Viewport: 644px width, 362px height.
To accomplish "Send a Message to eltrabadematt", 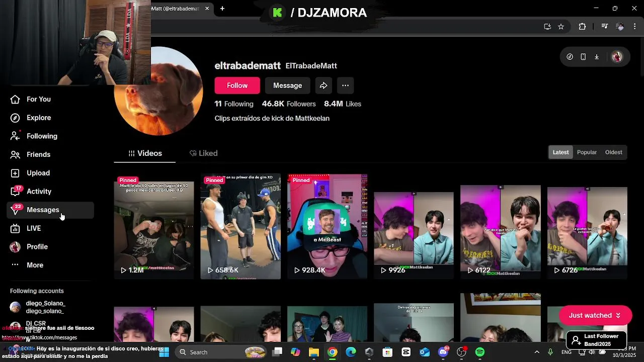I will click(x=287, y=85).
